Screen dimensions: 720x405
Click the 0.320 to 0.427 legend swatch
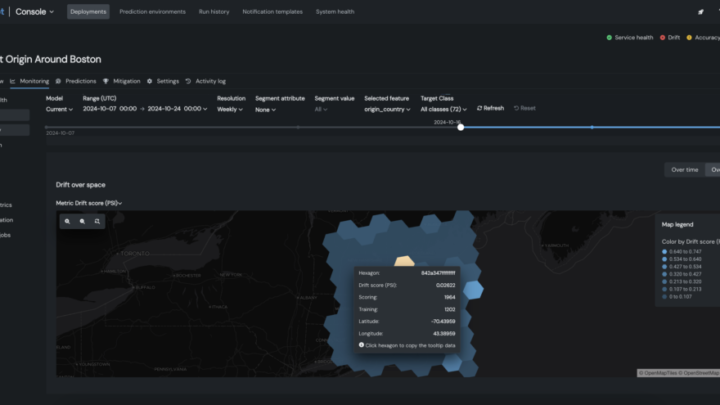pos(664,274)
